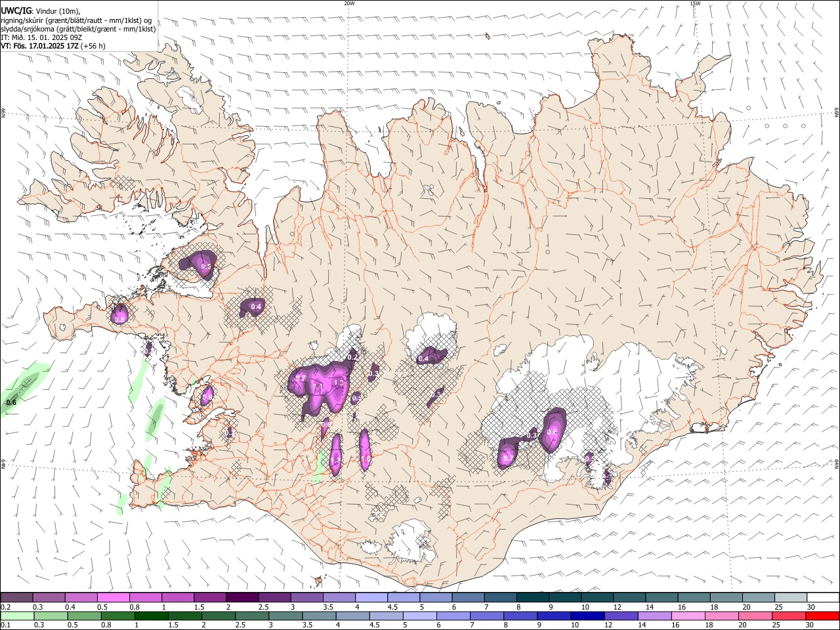
Task: Select the bright red 30+ rain swatch
Action: 822,616
